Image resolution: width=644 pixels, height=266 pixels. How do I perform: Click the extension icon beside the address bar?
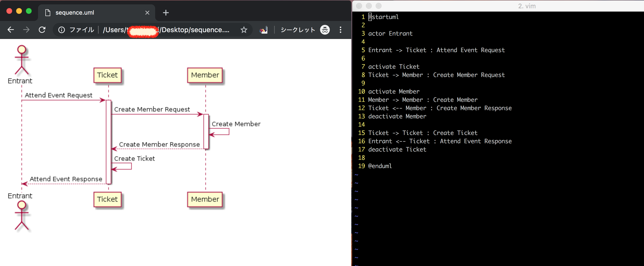(263, 30)
